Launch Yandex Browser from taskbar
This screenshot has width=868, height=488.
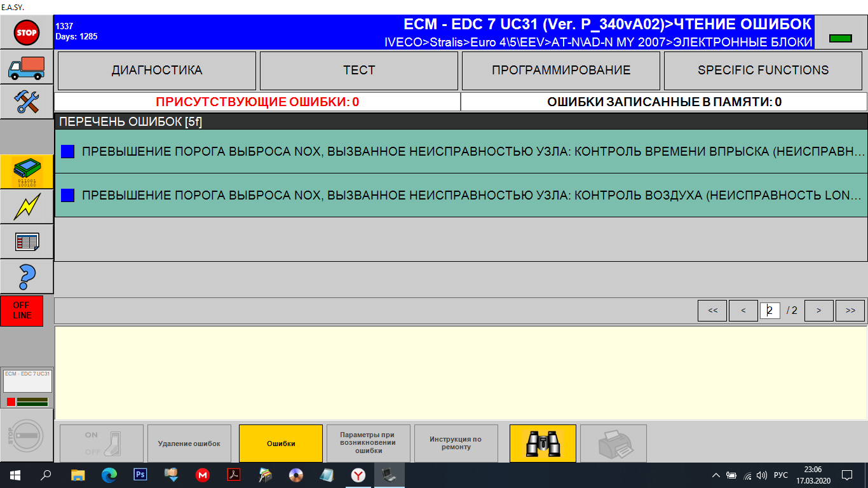(358, 475)
